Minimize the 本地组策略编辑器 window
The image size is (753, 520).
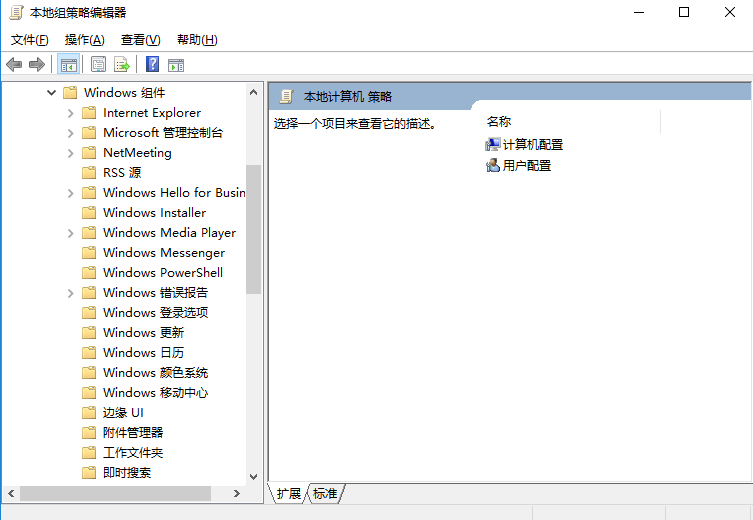click(639, 12)
